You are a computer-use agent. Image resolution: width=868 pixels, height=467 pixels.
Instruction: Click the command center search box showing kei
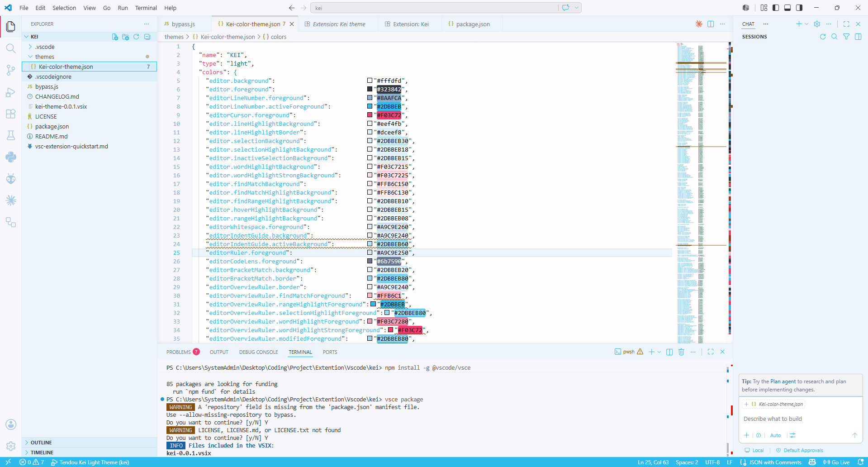(x=434, y=8)
